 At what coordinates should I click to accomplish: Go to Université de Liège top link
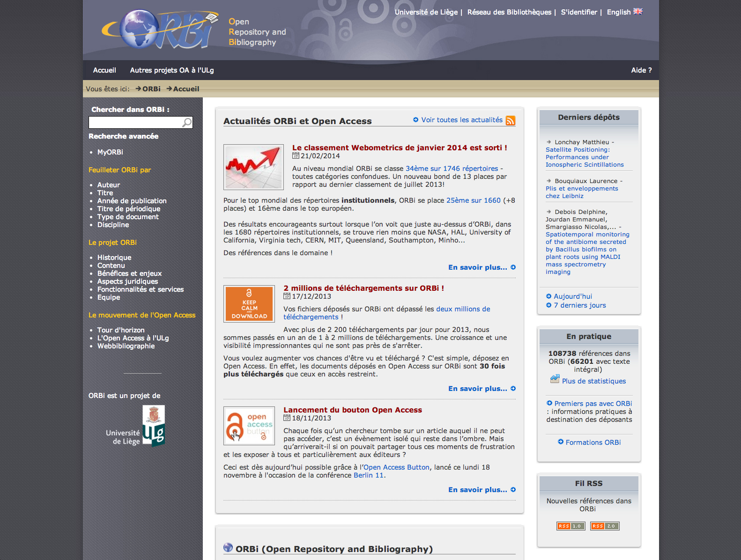coord(426,12)
